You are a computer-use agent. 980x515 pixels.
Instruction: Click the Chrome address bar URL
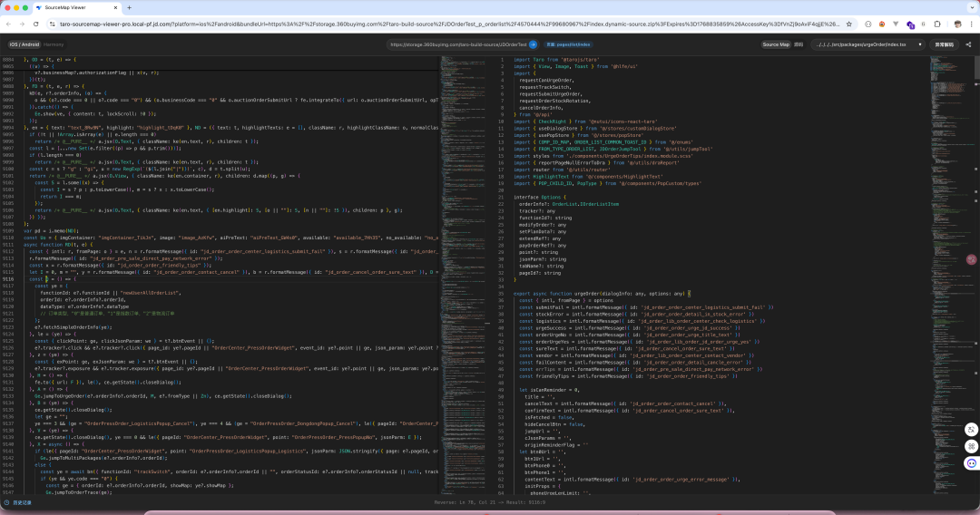tap(449, 24)
